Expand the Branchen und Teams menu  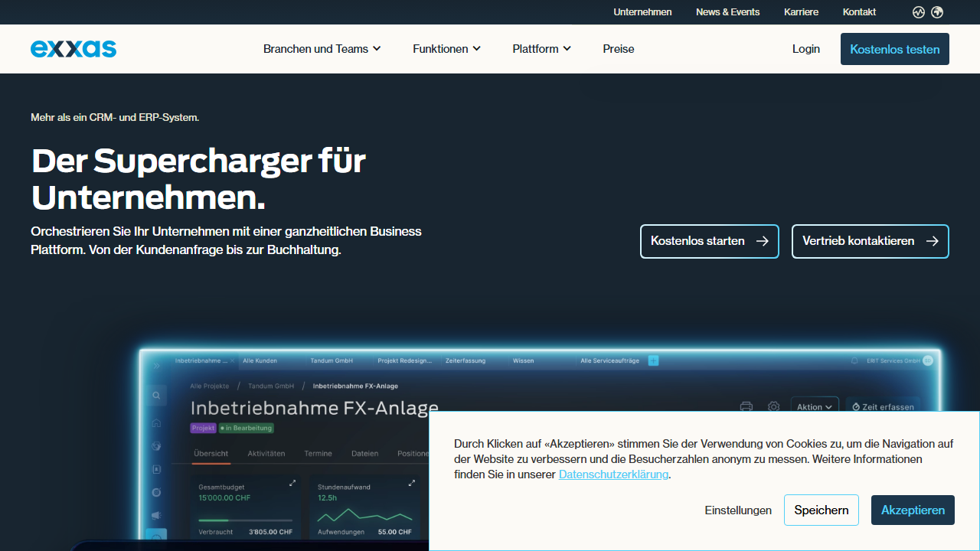(322, 49)
